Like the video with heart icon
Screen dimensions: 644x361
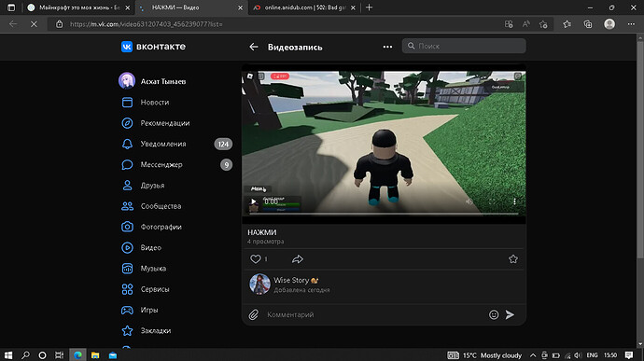pyautogui.click(x=256, y=259)
